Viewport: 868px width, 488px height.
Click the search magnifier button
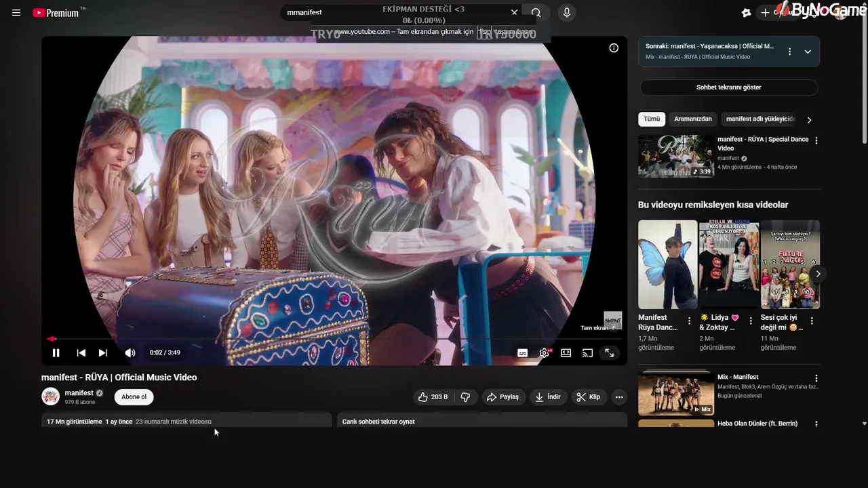tap(536, 12)
